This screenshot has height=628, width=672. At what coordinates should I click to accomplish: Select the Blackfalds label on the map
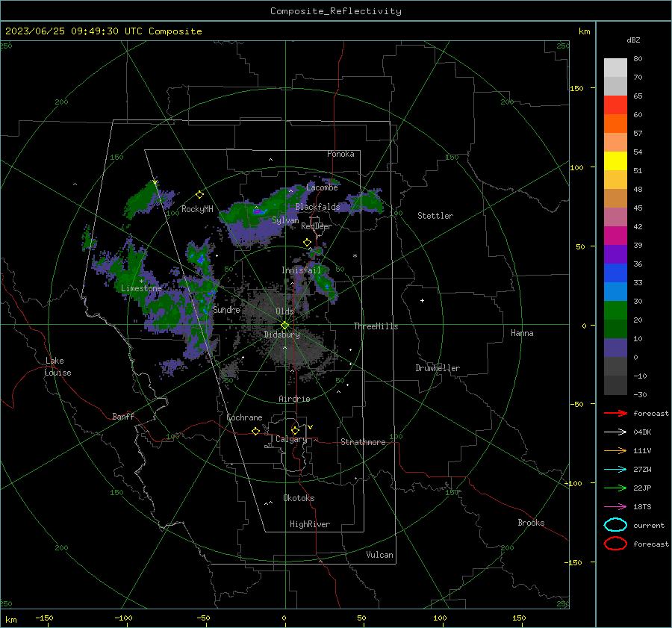coord(317,207)
